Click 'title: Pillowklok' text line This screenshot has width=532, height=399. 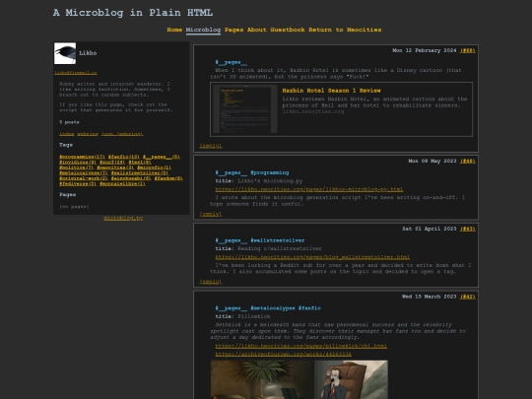coord(242,316)
